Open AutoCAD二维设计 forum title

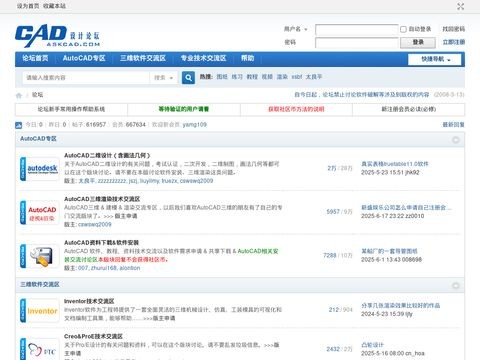(x=107, y=156)
